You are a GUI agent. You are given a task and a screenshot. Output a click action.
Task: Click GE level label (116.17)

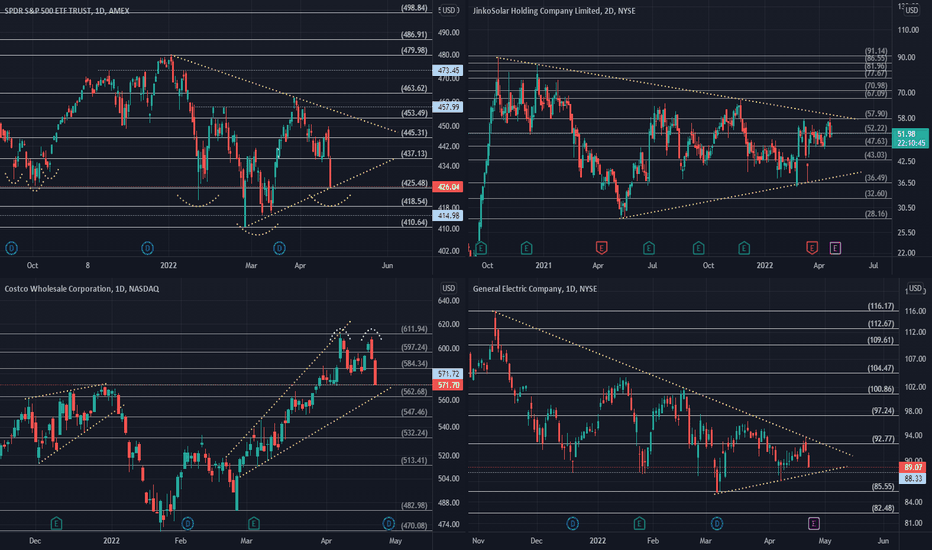881,306
